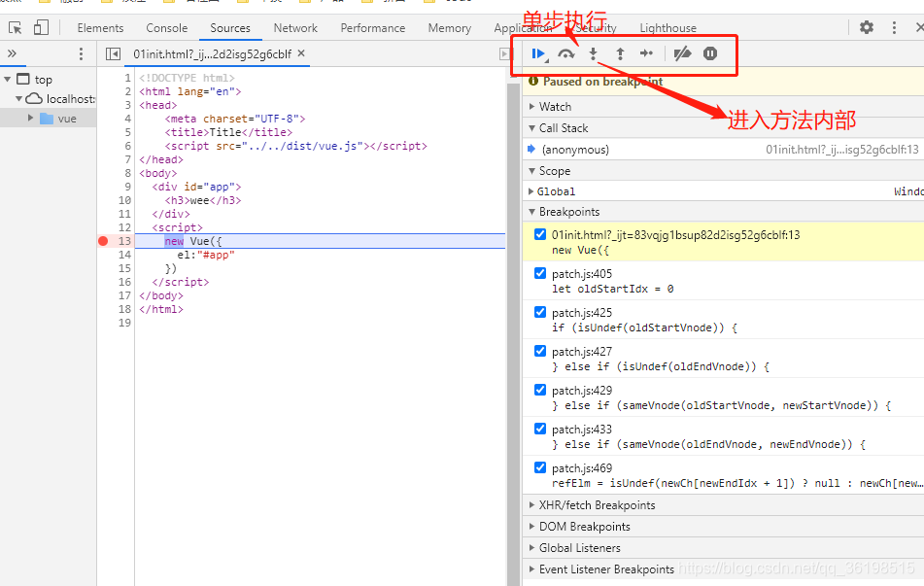924x586 pixels.
Task: Uncheck the patch.js:425 breakpoint
Action: coord(540,313)
